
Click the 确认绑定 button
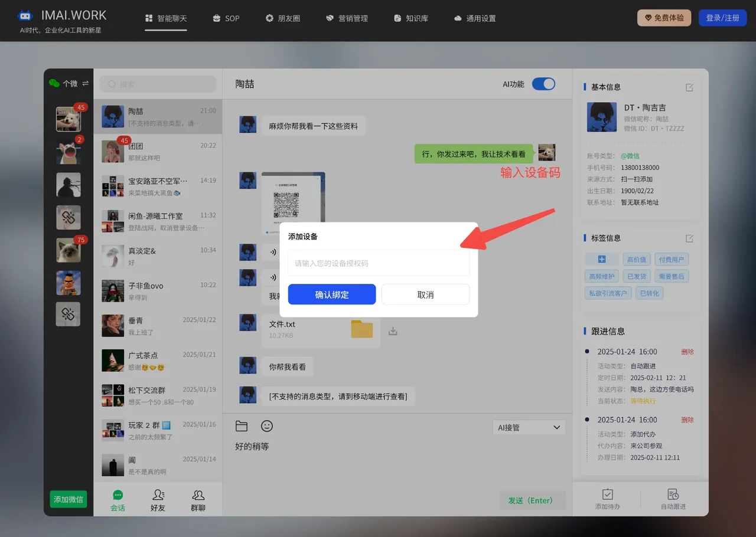pos(332,294)
